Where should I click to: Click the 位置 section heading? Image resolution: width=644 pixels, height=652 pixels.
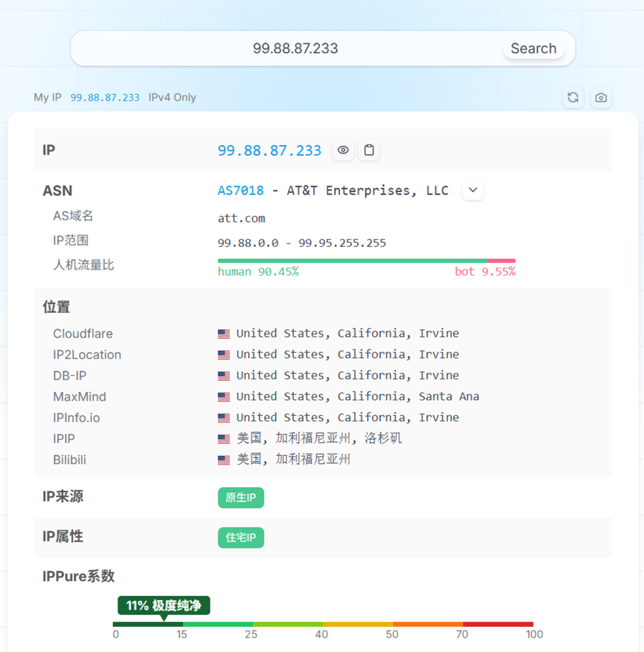tap(56, 307)
